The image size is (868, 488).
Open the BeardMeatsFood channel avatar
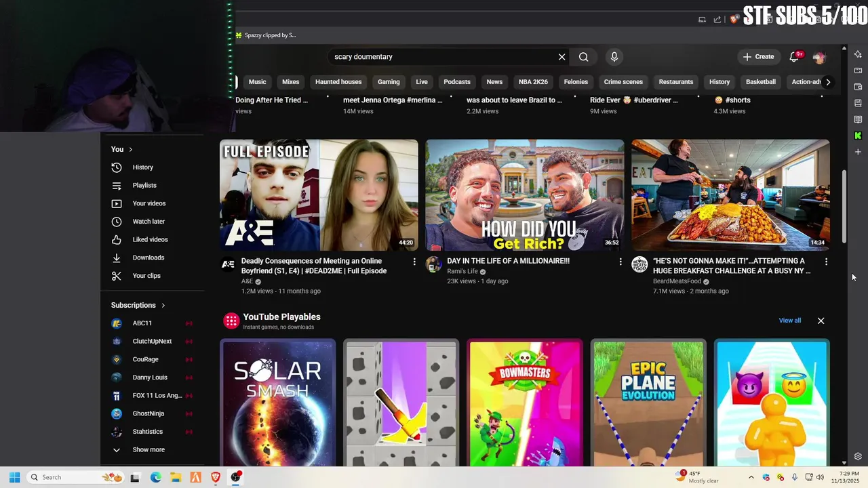coord(639,264)
